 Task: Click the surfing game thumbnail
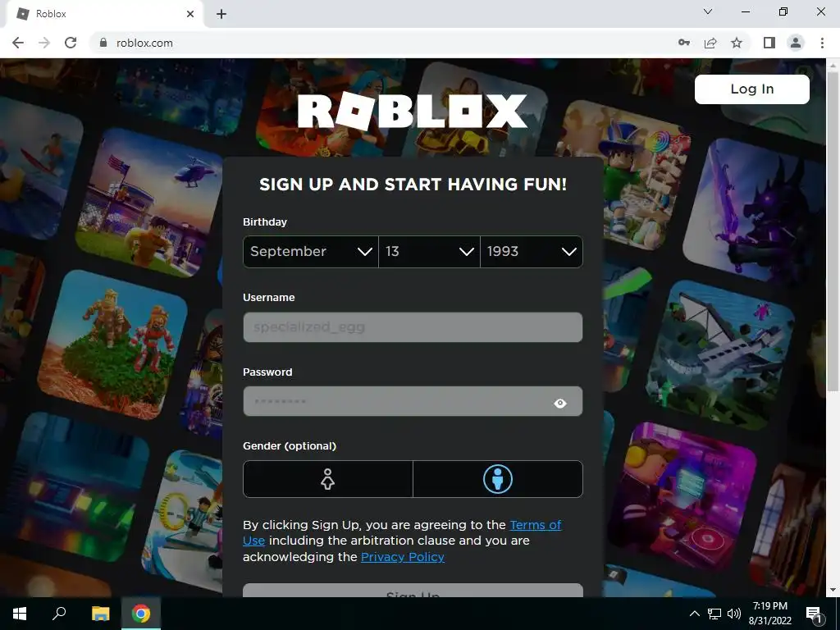coord(39,167)
